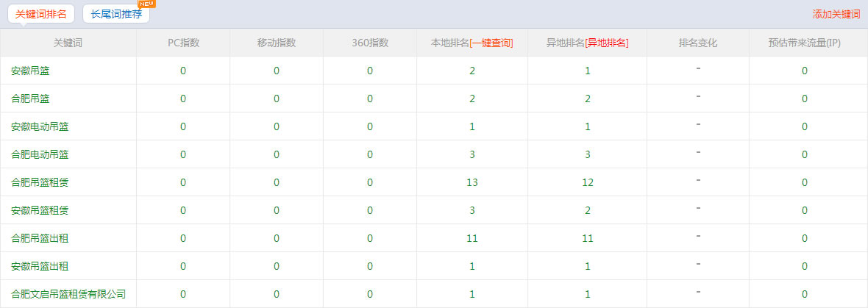Viewport: 868px width, 308px height.
Task: Open the keyword 安徽吊篮
Action: [x=31, y=71]
